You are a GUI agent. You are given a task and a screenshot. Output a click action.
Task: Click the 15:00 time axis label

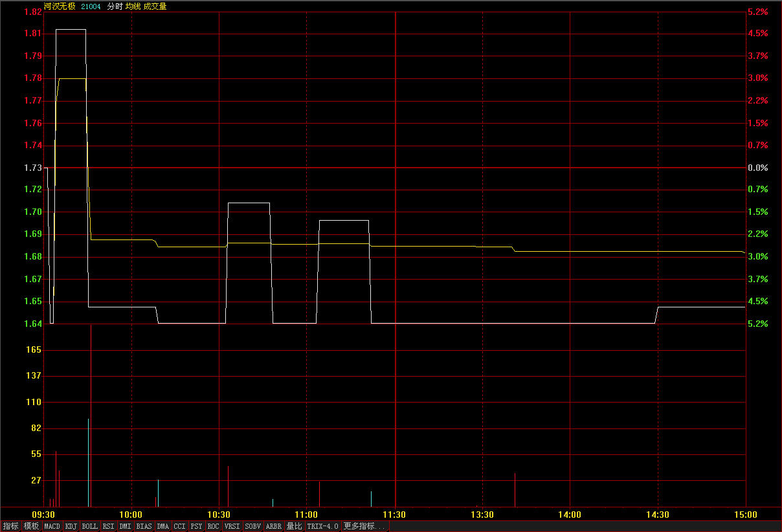pyautogui.click(x=746, y=515)
